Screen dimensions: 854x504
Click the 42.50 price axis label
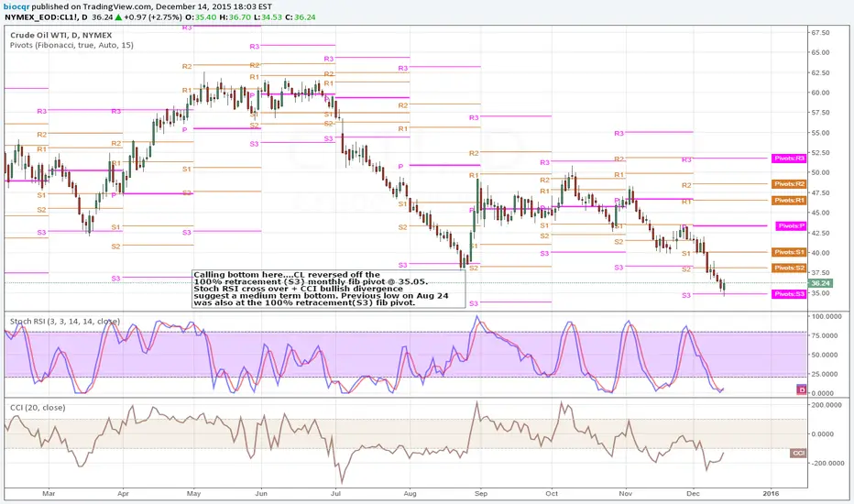[820, 233]
